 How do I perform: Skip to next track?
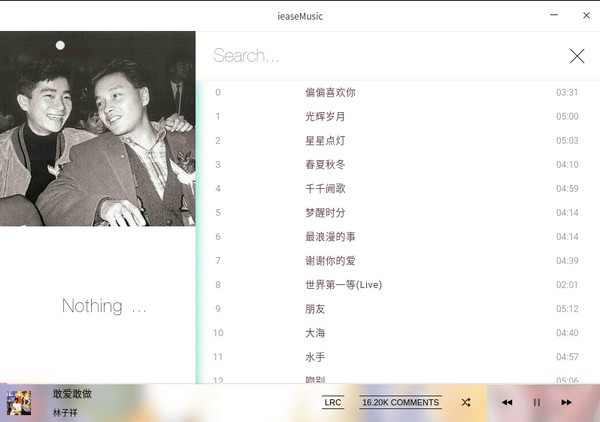point(566,402)
